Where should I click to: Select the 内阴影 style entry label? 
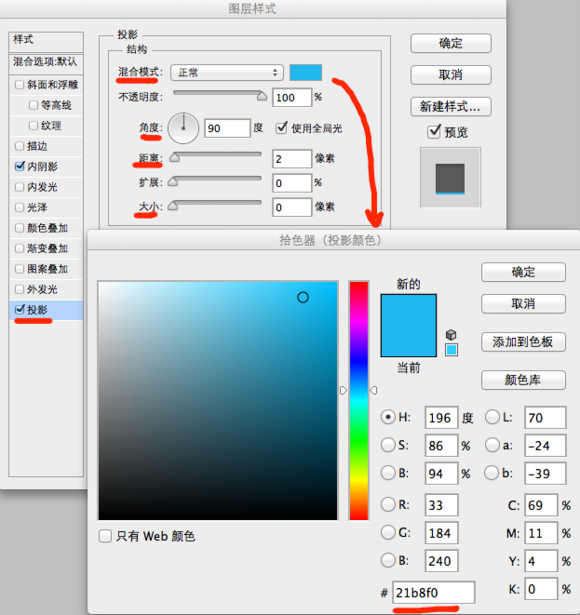point(42,166)
